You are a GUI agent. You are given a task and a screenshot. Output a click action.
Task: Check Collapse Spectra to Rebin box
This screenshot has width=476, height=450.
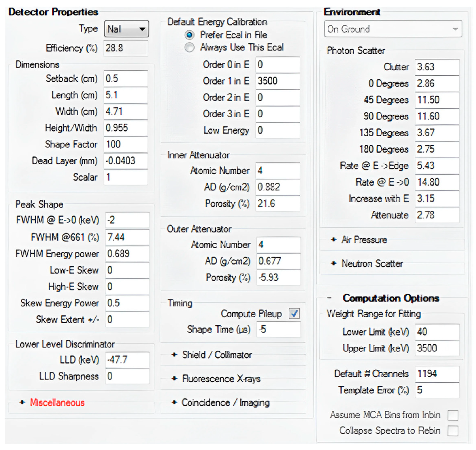point(453,431)
